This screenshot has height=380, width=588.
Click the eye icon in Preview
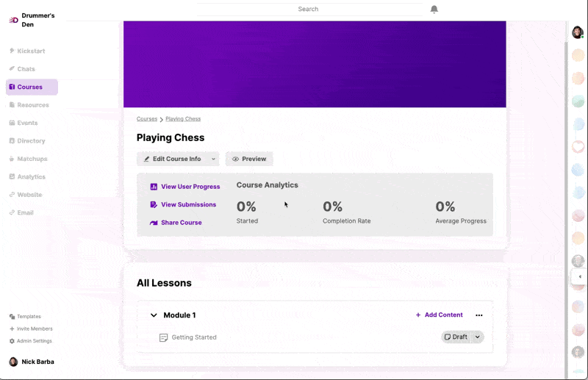pyautogui.click(x=235, y=159)
